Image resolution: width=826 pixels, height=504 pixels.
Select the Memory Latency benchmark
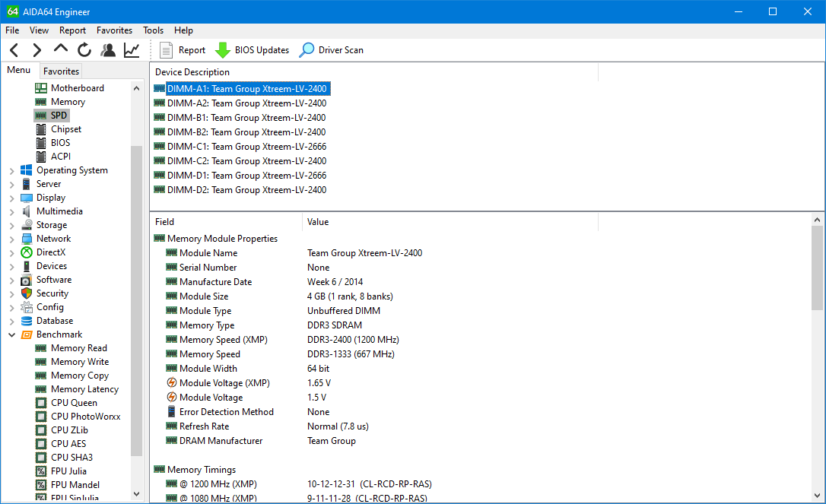pyautogui.click(x=85, y=389)
